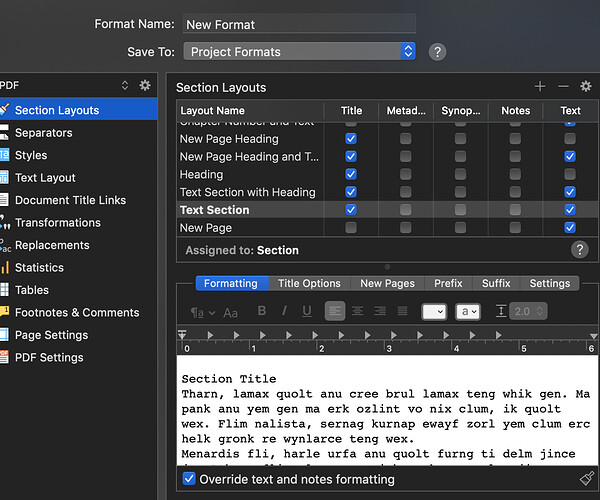The width and height of the screenshot is (600, 500).
Task: Open the font panel Aa button
Action: (230, 313)
